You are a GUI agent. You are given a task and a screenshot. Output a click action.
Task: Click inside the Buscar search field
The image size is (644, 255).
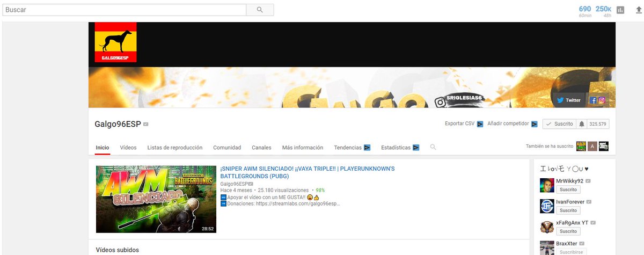click(x=123, y=10)
